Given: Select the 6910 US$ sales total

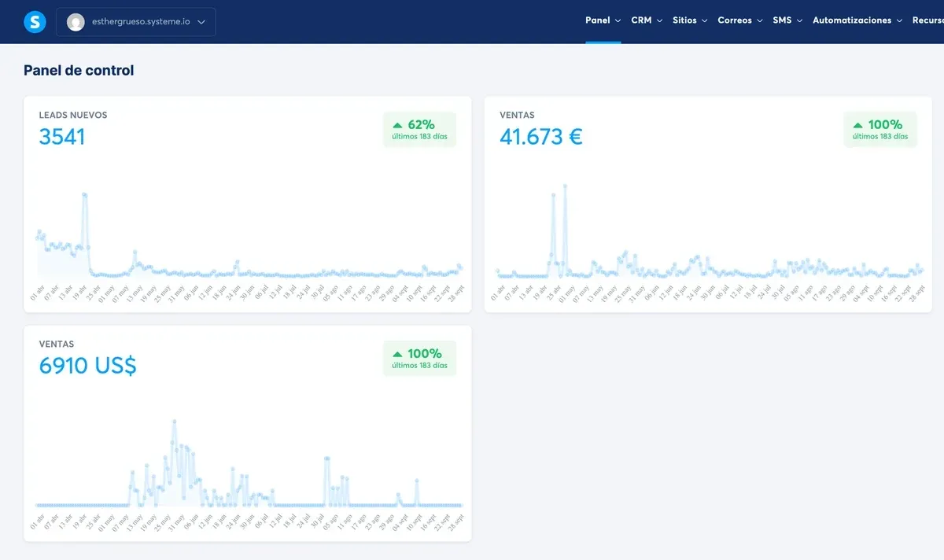Looking at the screenshot, I should (x=88, y=366).
